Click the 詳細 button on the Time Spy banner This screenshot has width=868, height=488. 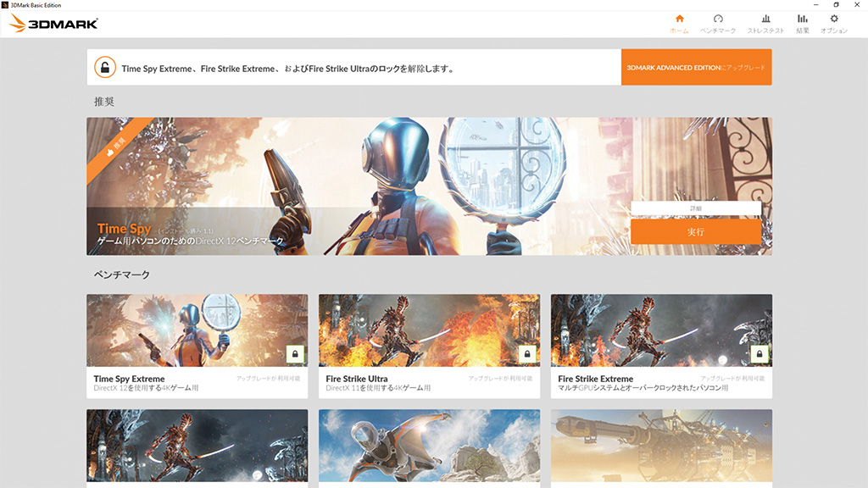point(696,208)
